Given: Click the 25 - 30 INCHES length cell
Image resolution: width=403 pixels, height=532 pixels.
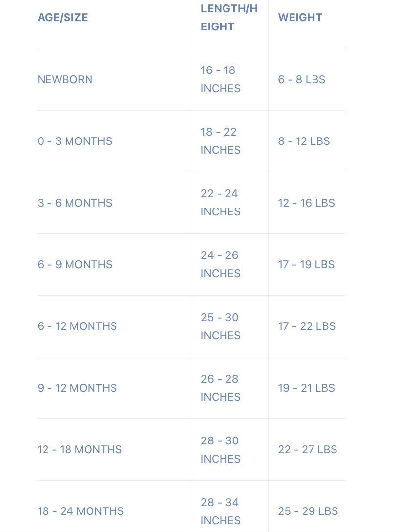Looking at the screenshot, I should [x=221, y=326].
